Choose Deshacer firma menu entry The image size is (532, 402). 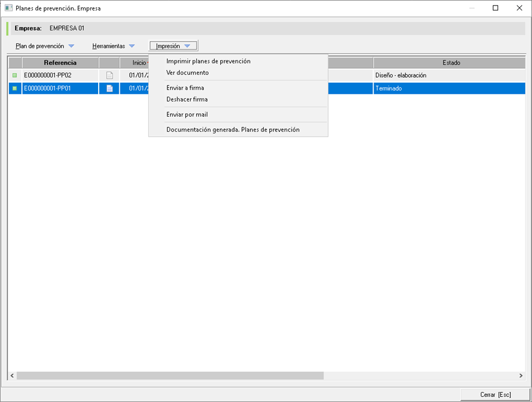[187, 99]
